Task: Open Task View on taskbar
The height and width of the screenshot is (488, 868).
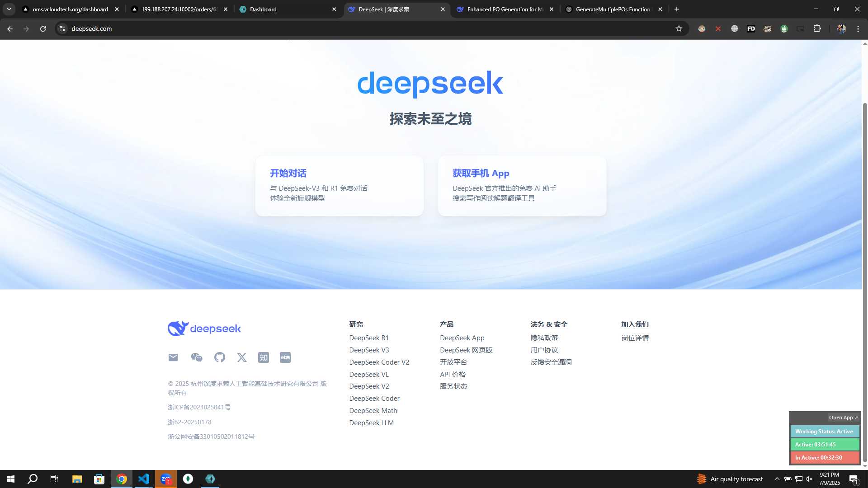Action: coord(54,479)
